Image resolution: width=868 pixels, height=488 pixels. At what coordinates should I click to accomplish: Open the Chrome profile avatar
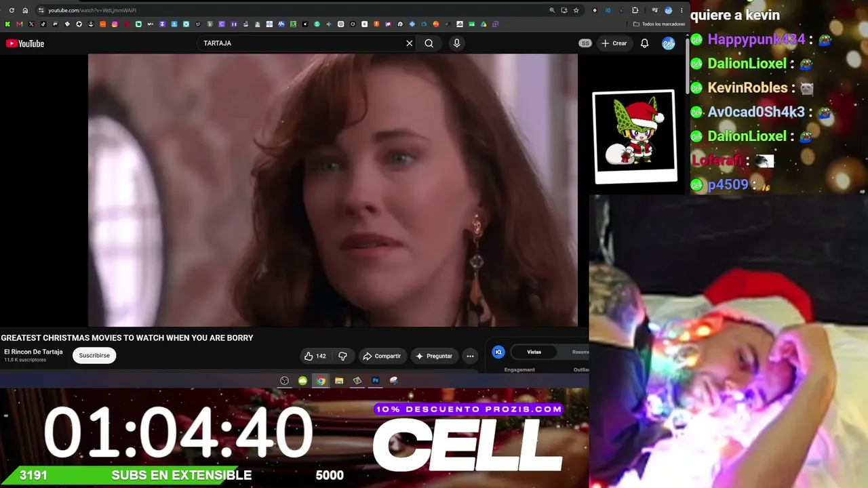click(x=668, y=10)
